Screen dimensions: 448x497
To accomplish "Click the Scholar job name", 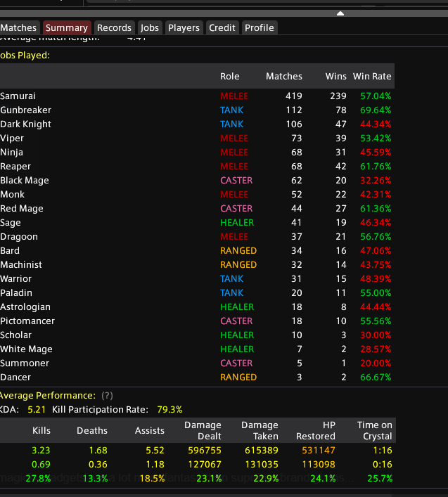I will (x=16, y=335).
